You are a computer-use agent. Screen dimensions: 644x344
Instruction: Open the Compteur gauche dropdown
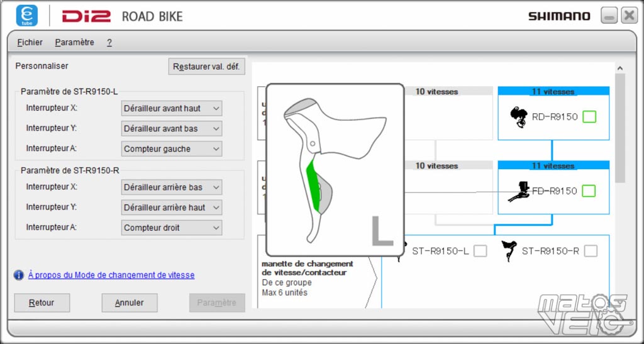click(x=172, y=149)
